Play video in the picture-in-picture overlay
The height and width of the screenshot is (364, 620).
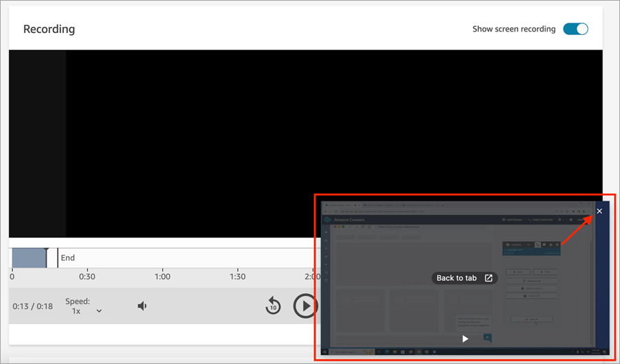coord(465,339)
